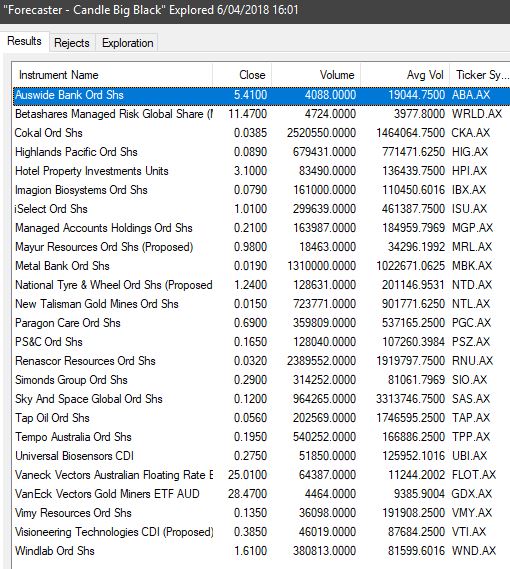Select Tempo Australia Ord Shs row

(261, 437)
